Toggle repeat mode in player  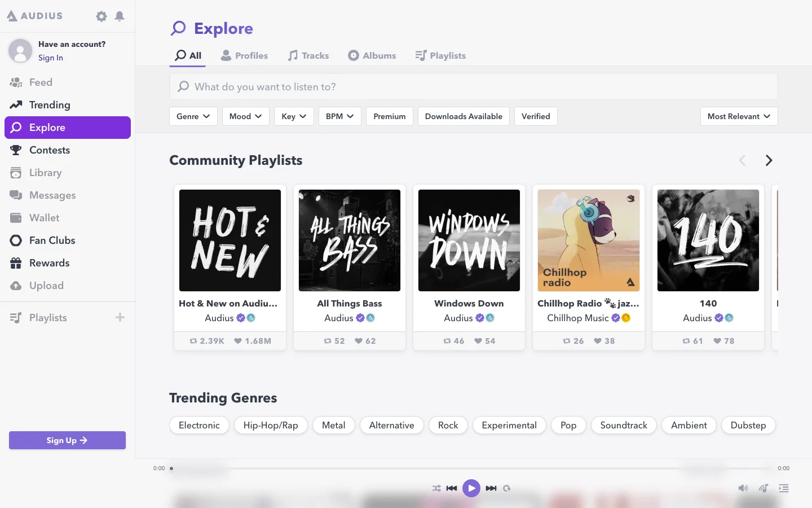pos(507,488)
